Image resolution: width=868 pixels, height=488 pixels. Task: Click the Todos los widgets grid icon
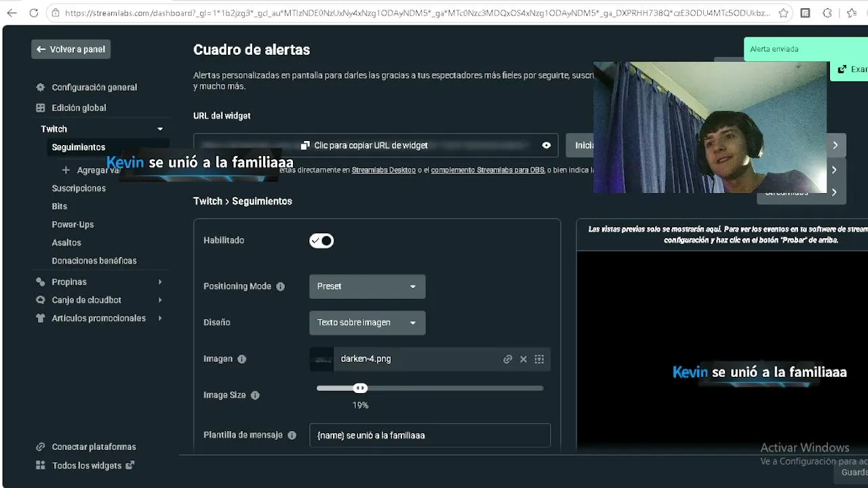point(40,466)
